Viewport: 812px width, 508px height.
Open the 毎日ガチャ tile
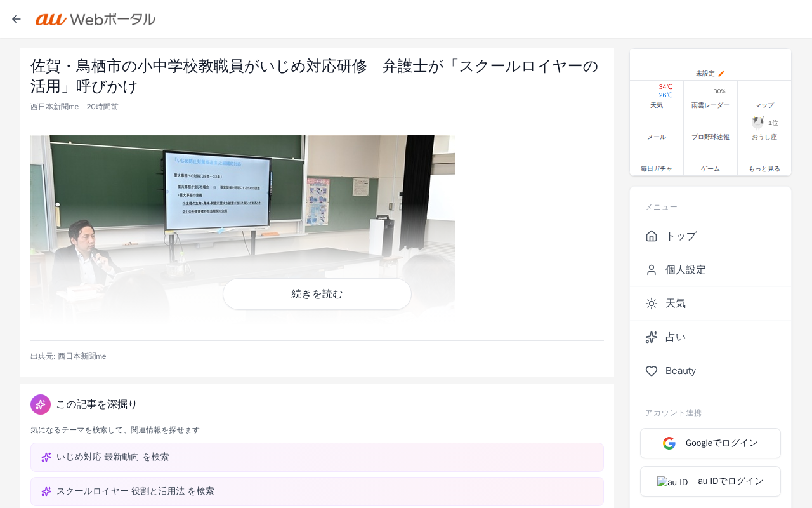coord(657,160)
